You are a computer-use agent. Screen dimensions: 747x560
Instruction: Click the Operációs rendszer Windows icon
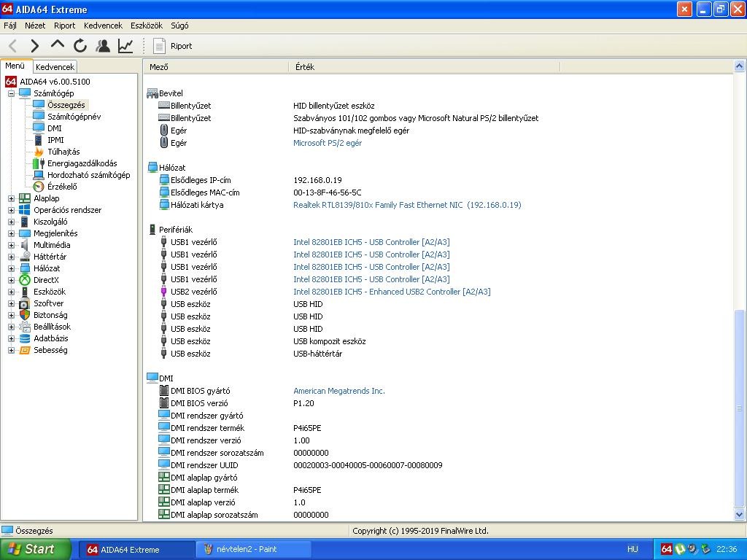25,210
